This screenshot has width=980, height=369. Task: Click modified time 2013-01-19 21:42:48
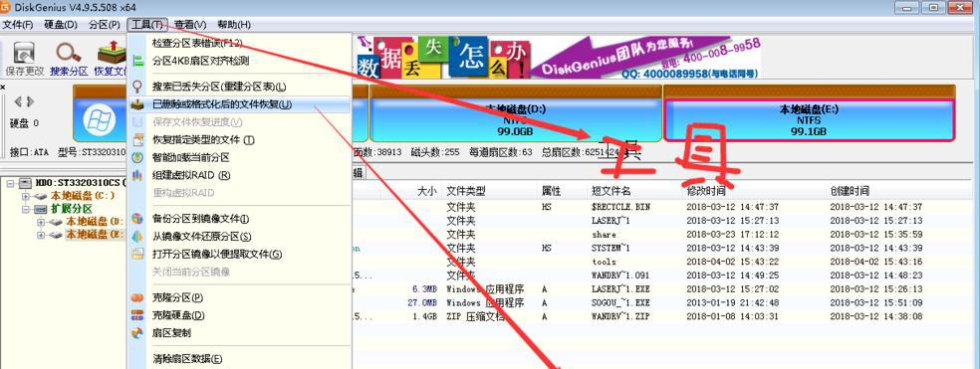(732, 302)
